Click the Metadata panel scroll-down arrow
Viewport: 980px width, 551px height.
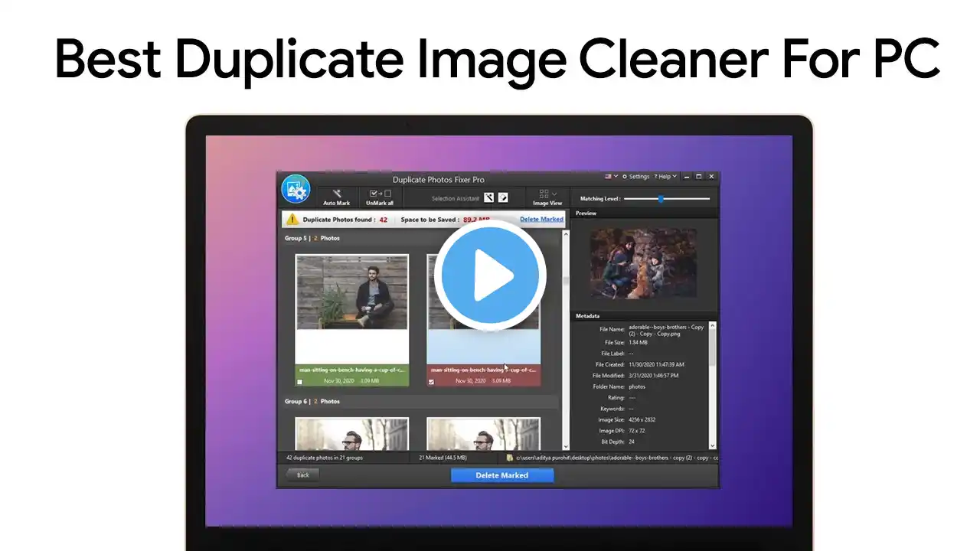point(712,445)
